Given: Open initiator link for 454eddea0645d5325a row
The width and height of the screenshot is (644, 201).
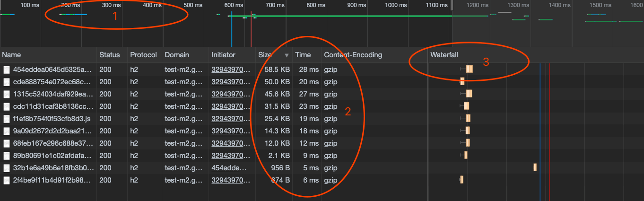Looking at the screenshot, I should coord(230,70).
